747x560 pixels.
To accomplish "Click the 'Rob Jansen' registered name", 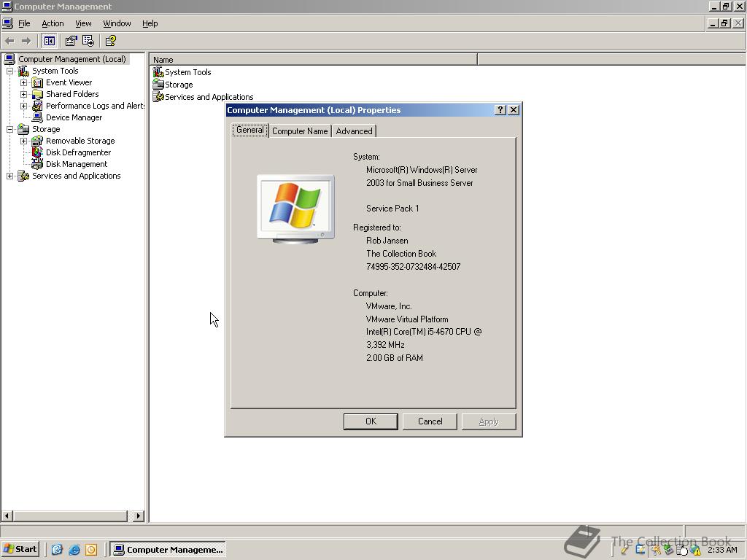I will pyautogui.click(x=387, y=241).
